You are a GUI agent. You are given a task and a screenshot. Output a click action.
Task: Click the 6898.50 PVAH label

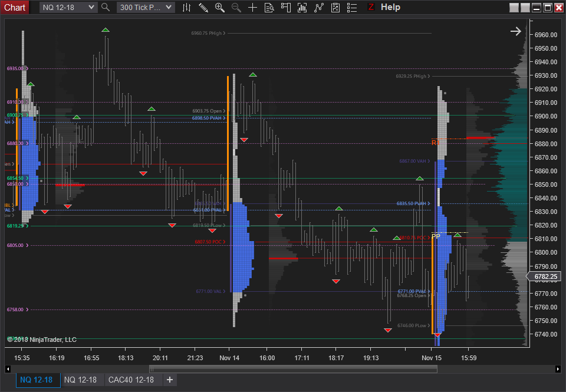pyautogui.click(x=209, y=118)
